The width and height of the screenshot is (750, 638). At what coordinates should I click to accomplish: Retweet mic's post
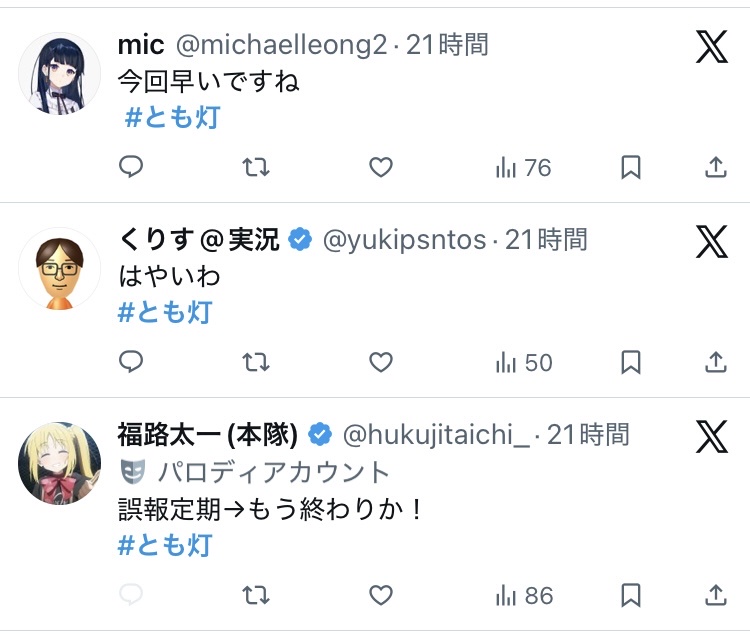(x=257, y=167)
